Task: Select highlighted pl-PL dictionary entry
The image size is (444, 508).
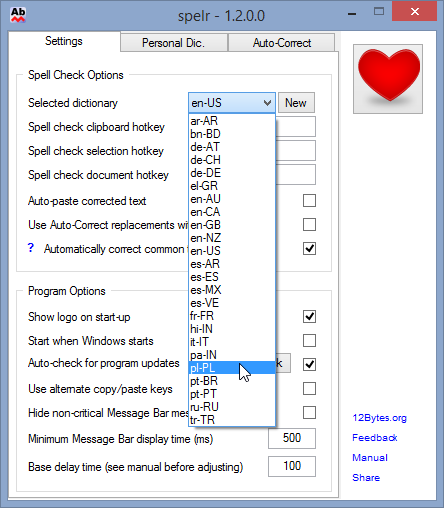Action: coord(232,368)
